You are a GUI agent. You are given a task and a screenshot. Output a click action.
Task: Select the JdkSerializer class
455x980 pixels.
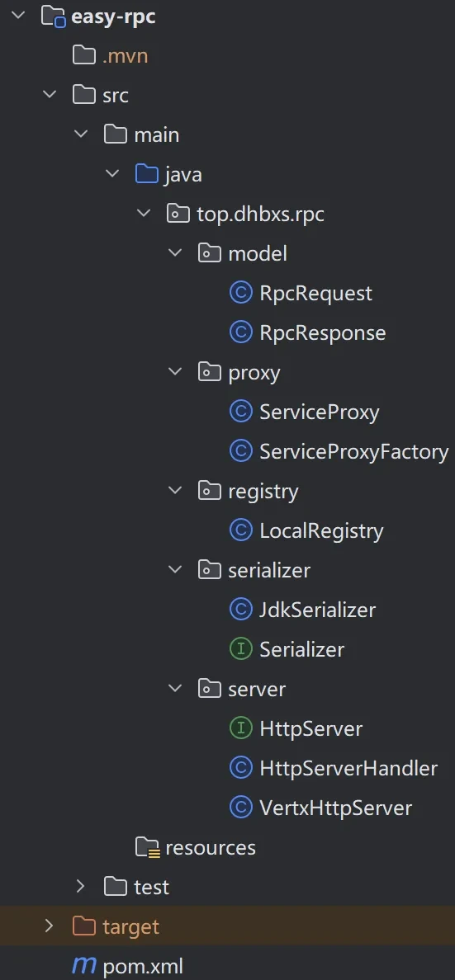point(317,610)
